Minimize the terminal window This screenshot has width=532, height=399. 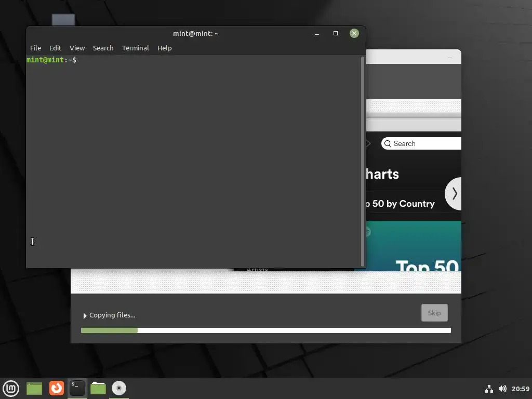click(x=317, y=33)
